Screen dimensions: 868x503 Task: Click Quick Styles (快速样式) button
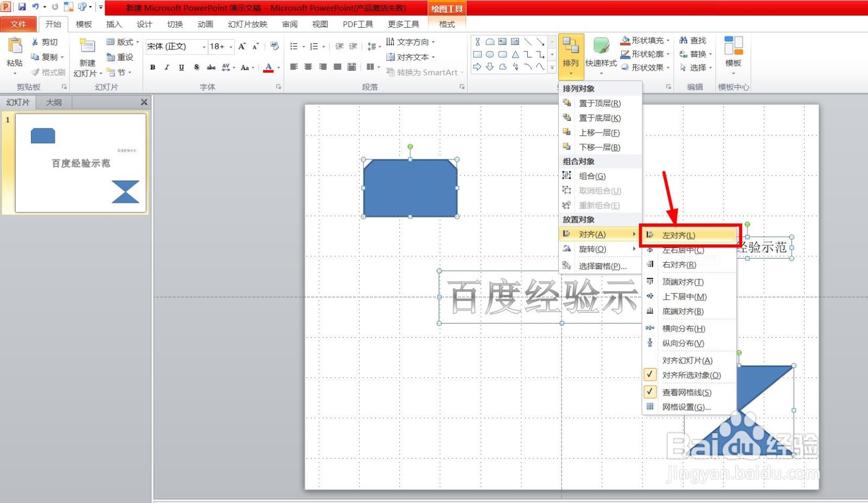click(x=601, y=55)
